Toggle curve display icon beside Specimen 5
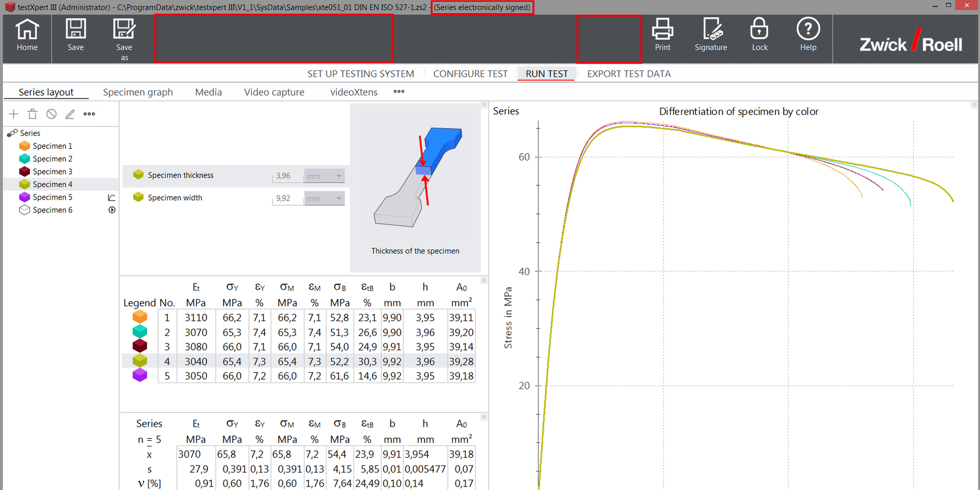This screenshot has height=490, width=980. [x=112, y=198]
